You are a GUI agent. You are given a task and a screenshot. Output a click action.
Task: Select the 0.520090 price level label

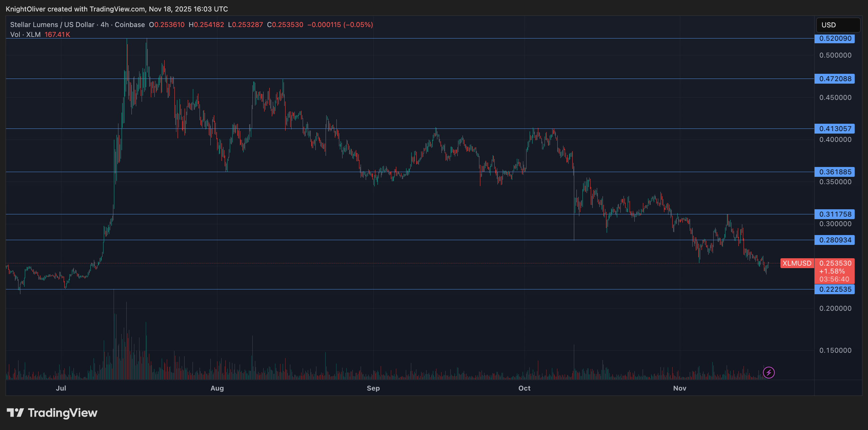click(x=835, y=38)
